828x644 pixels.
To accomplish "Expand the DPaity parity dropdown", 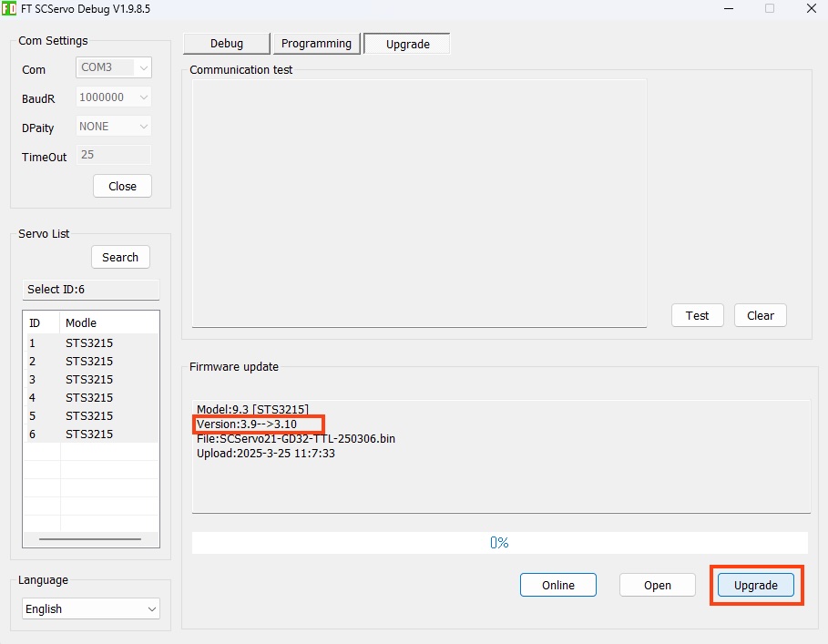I will click(x=114, y=127).
